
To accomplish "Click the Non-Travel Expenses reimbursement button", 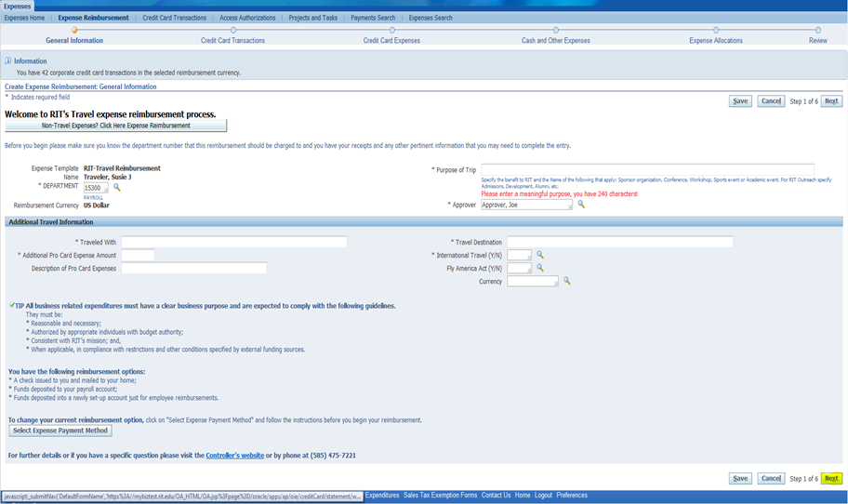I will coord(116,126).
